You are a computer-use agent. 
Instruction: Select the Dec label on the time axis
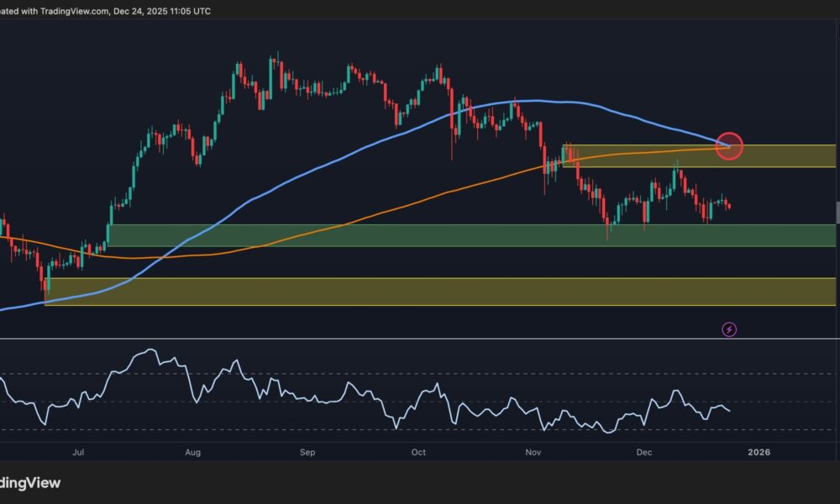pyautogui.click(x=644, y=452)
